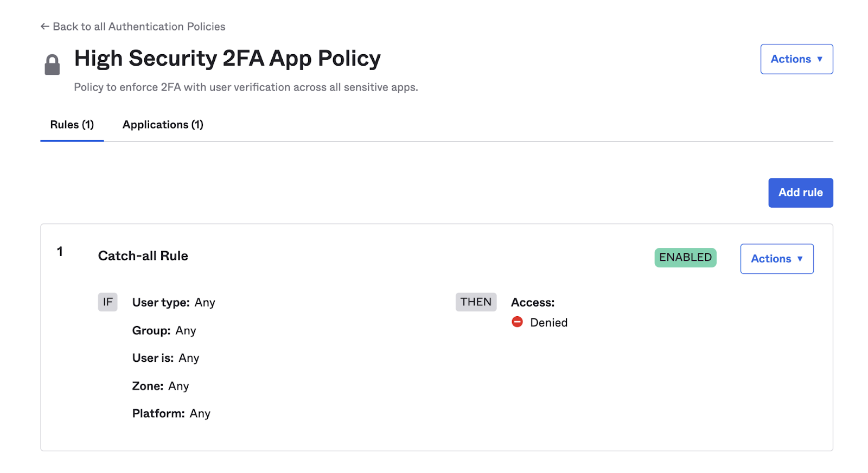Click the caret on rule Actions button
The height and width of the screenshot is (473, 868).
(800, 259)
